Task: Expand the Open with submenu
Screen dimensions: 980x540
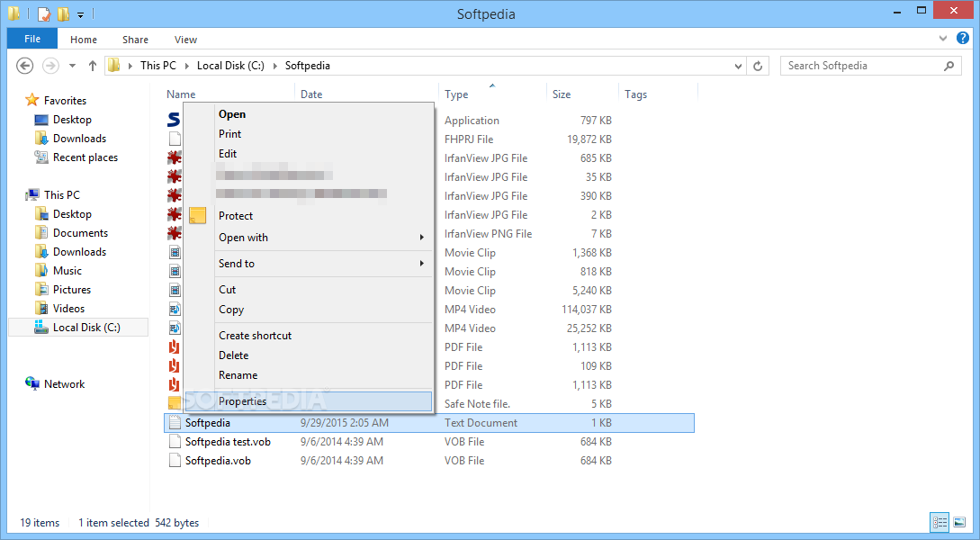Action: [309, 238]
